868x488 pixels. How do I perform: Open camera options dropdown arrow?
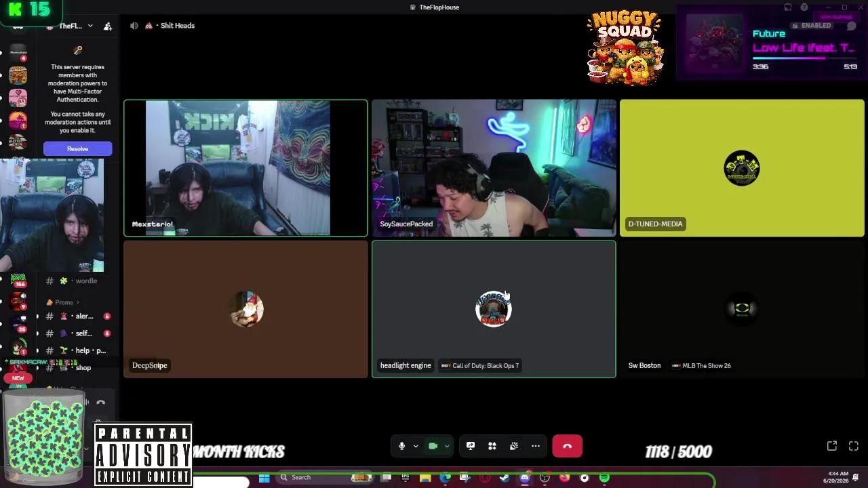pyautogui.click(x=446, y=446)
